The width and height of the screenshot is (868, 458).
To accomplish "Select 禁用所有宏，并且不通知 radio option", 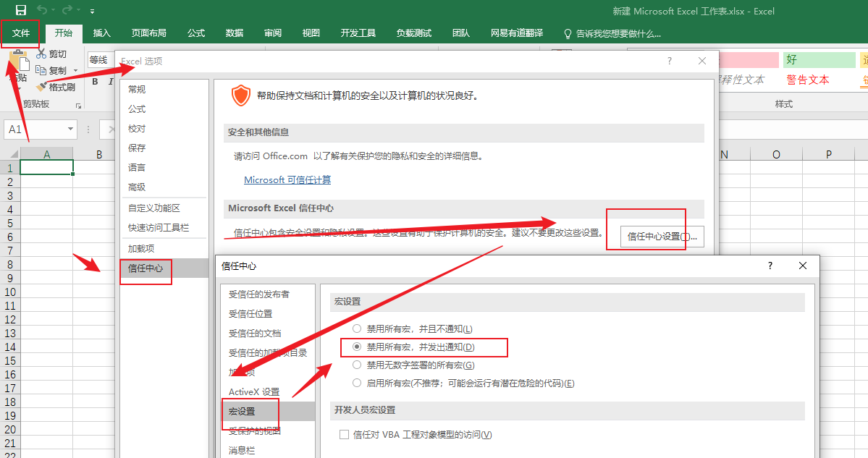I will tap(357, 328).
